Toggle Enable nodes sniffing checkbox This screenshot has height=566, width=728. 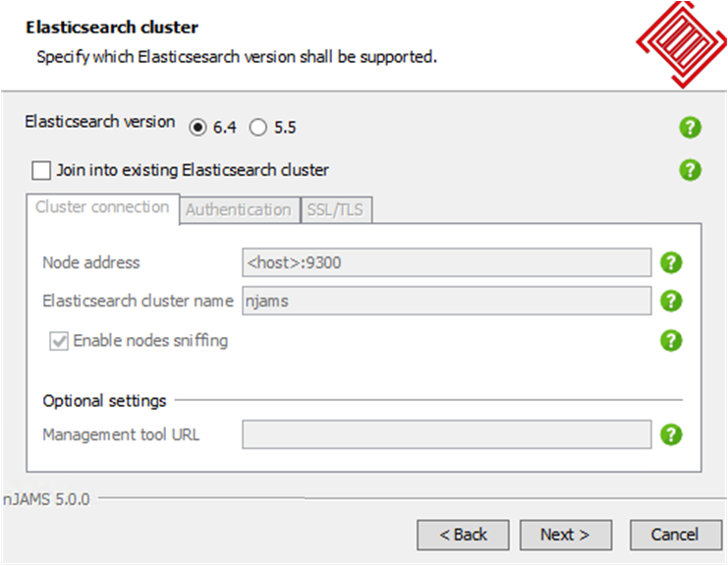click(59, 341)
